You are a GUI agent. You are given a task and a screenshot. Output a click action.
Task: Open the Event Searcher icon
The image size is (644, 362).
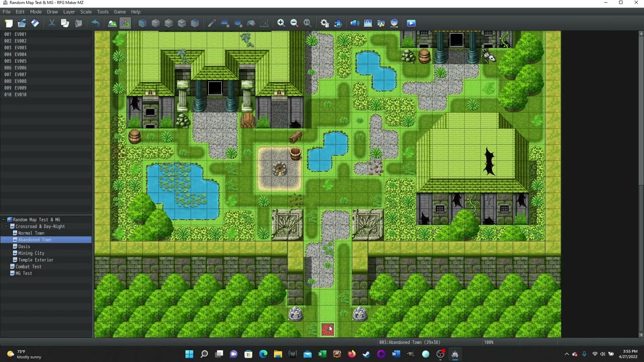point(368,23)
